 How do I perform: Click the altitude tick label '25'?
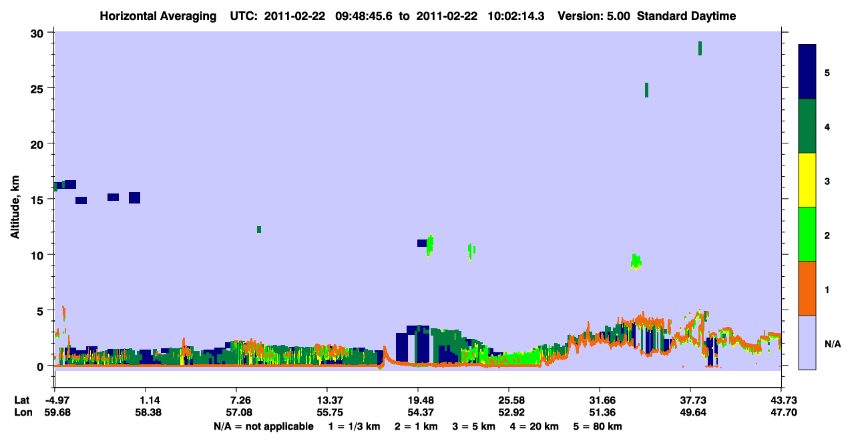[x=38, y=89]
